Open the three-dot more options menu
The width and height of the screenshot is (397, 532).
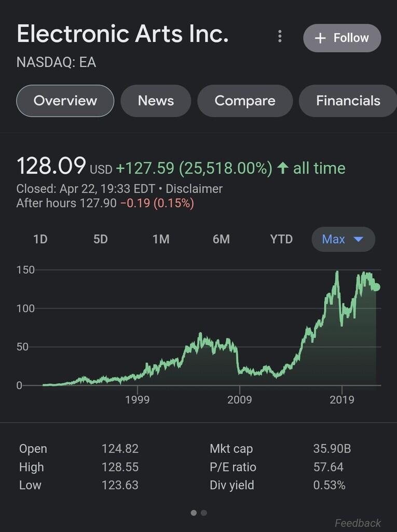click(x=280, y=36)
